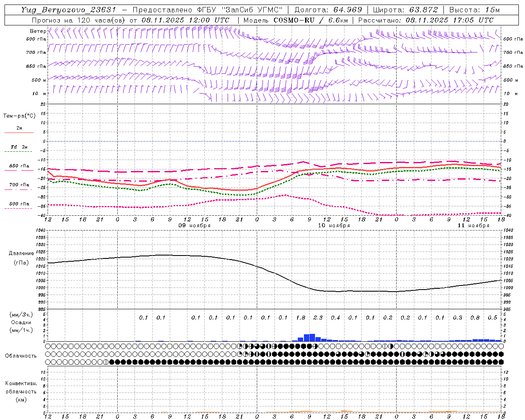
Task: Click the model name 'COSMO-RU / 6.6км'
Action: pyautogui.click(x=310, y=20)
